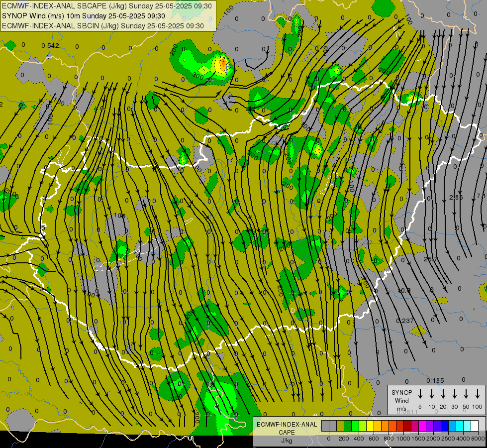487x448 pixels.
Task: Pick the crimson-pink swatch before 1500 tick
Action: (x=415, y=426)
